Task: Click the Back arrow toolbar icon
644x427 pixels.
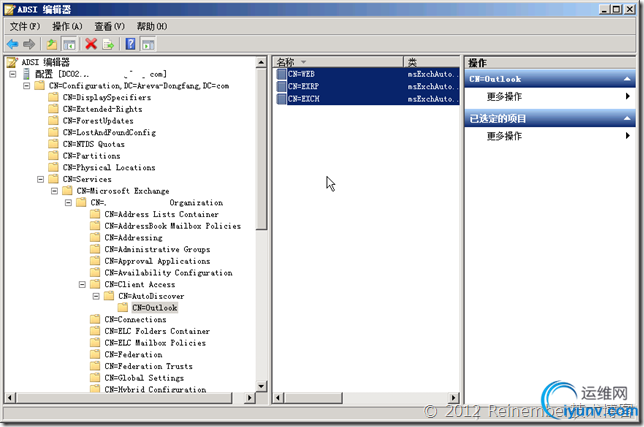Action: point(13,44)
